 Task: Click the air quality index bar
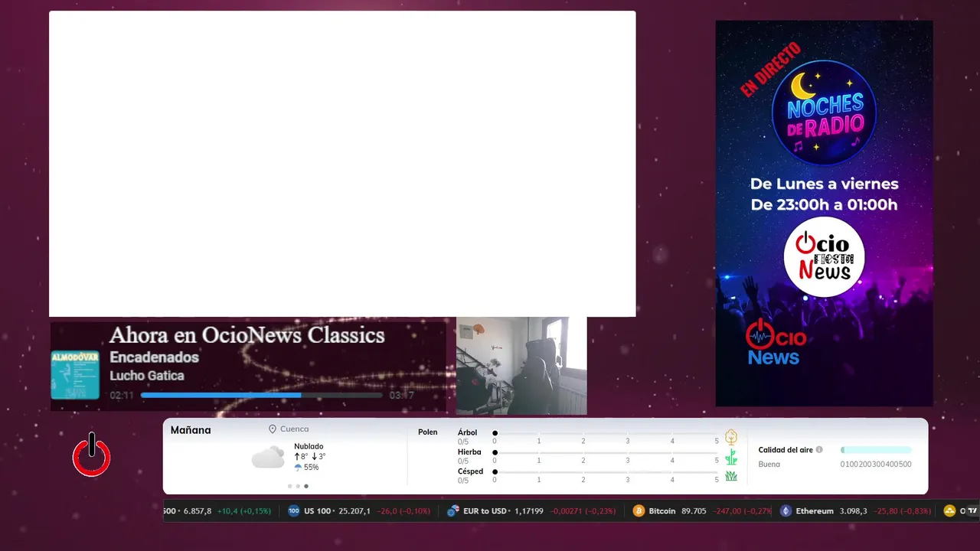pos(876,450)
